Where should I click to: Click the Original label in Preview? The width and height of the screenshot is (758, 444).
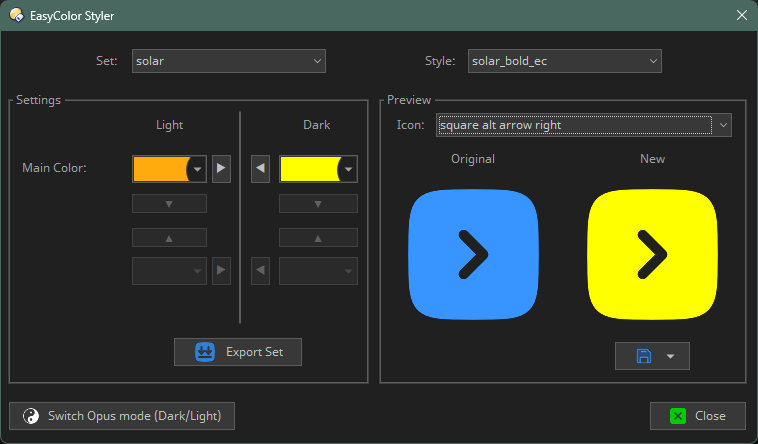coord(473,159)
